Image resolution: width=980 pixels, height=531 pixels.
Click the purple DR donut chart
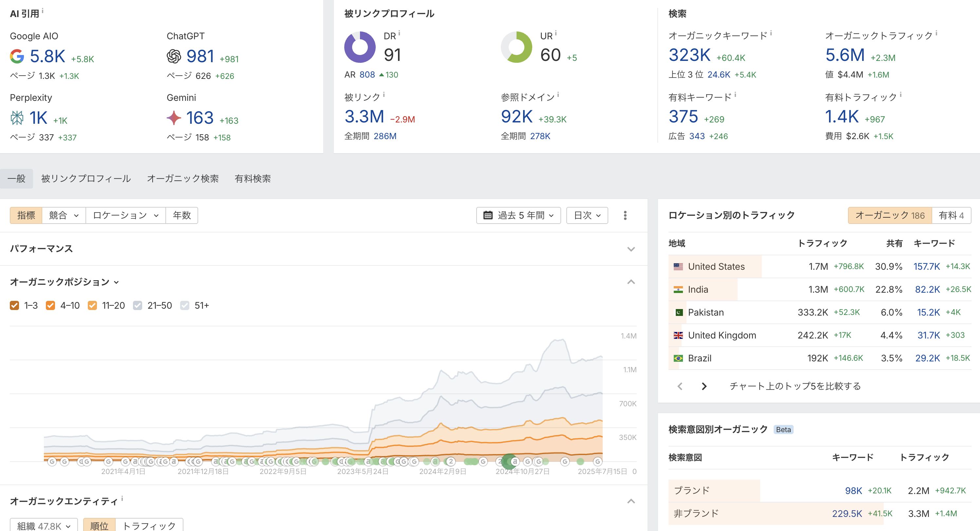tap(360, 47)
